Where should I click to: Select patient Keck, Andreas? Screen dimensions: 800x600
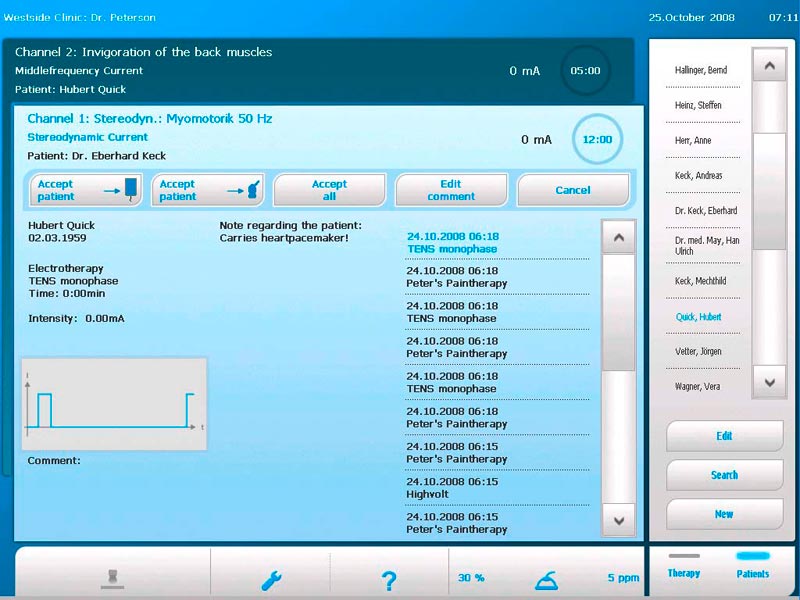(x=702, y=176)
